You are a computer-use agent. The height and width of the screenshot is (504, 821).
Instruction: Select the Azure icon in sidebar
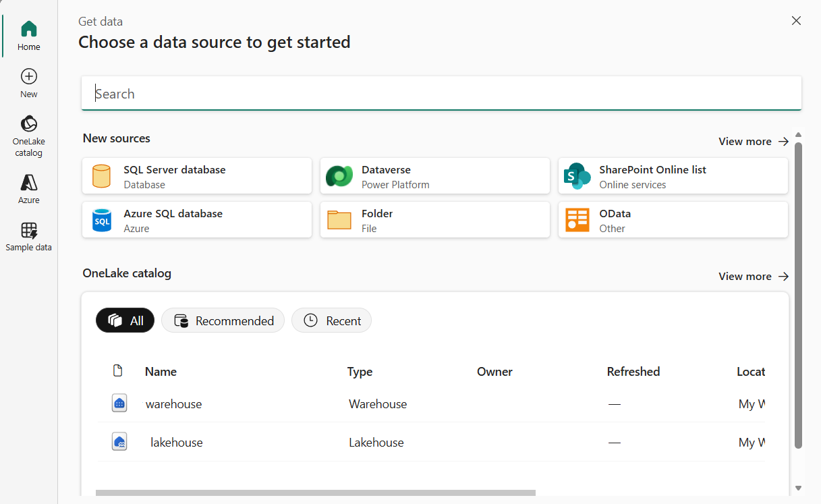pyautogui.click(x=28, y=184)
